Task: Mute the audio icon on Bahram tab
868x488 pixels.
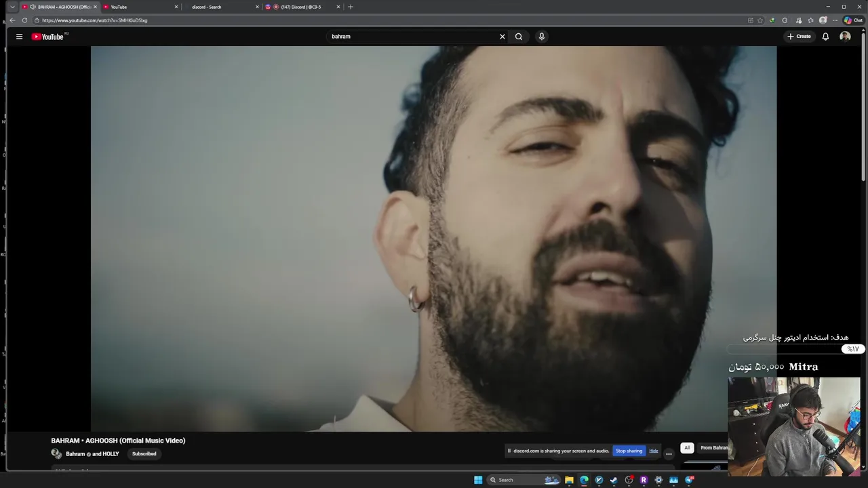Action: click(33, 7)
